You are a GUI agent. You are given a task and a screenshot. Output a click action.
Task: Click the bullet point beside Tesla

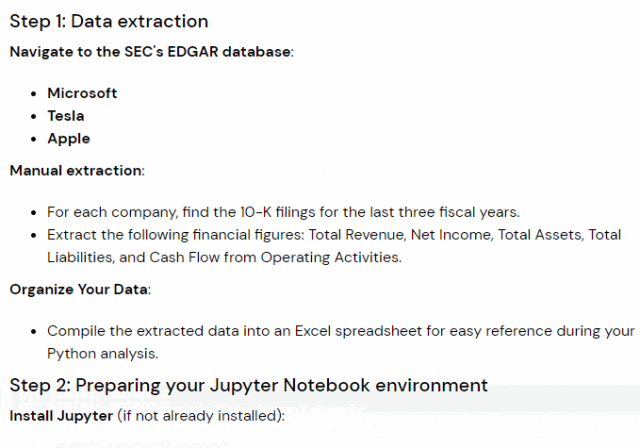click(34, 117)
